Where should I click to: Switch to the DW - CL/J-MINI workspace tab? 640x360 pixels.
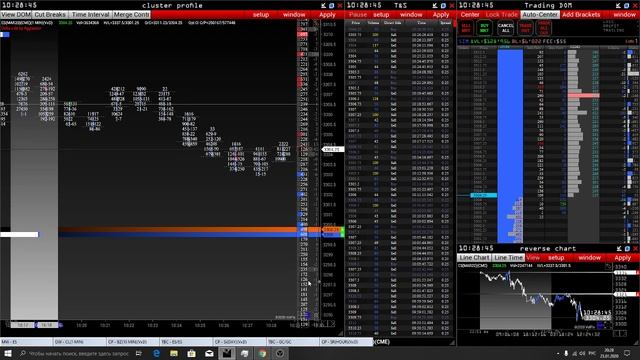(80, 342)
